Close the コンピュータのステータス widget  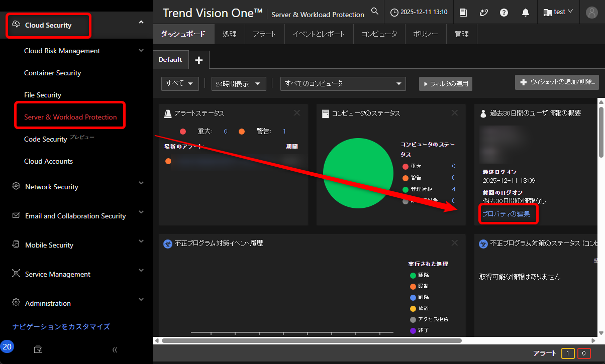coord(455,113)
